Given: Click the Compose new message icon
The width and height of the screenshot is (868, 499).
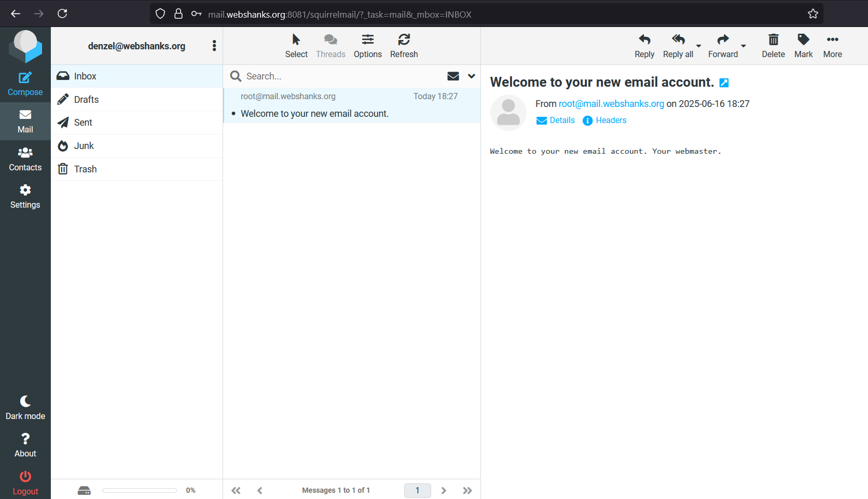Looking at the screenshot, I should pyautogui.click(x=25, y=78).
